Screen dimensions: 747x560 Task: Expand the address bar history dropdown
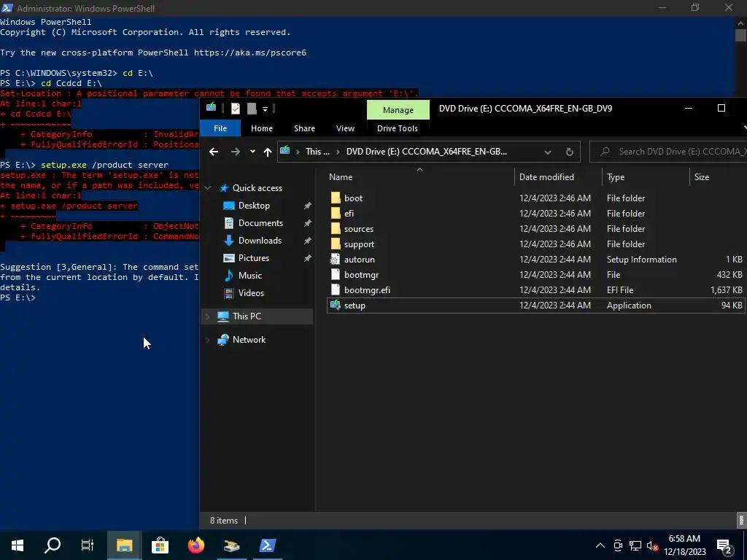point(548,152)
